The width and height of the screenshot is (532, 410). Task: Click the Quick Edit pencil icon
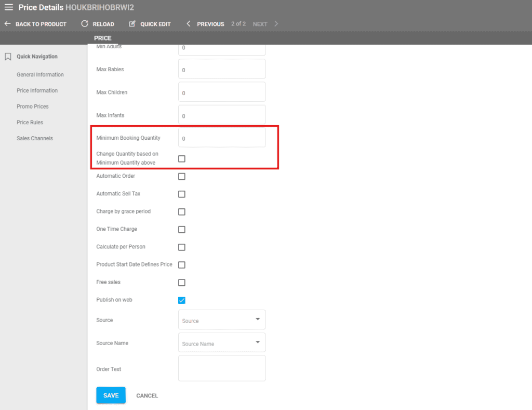tap(132, 24)
